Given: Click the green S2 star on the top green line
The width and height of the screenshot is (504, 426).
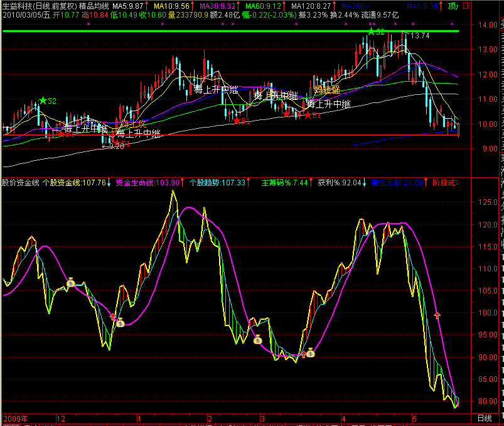Looking at the screenshot, I should [371, 31].
